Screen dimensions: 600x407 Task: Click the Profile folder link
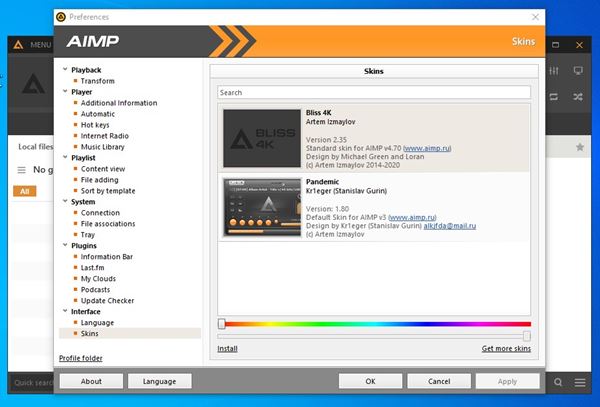[81, 358]
